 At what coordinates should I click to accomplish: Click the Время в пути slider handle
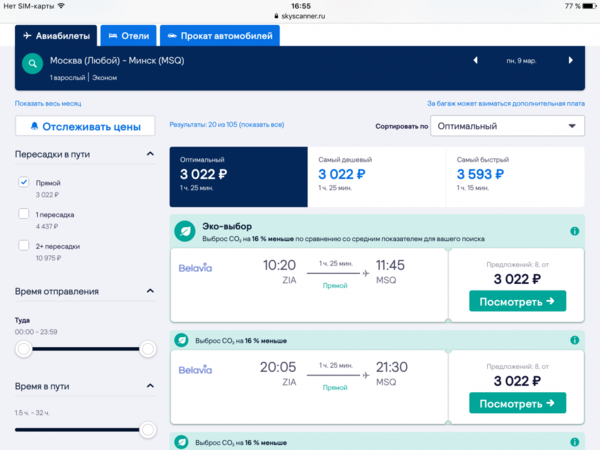pos(148,430)
